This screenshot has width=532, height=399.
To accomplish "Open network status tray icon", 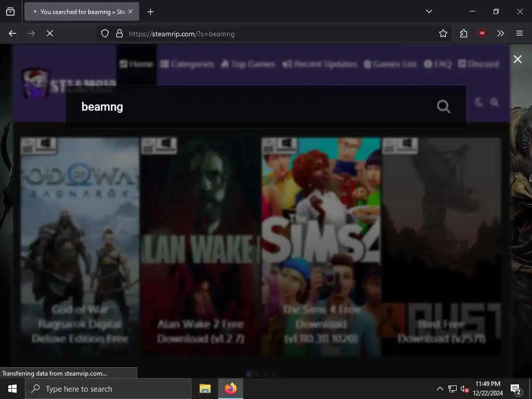I will click(453, 389).
